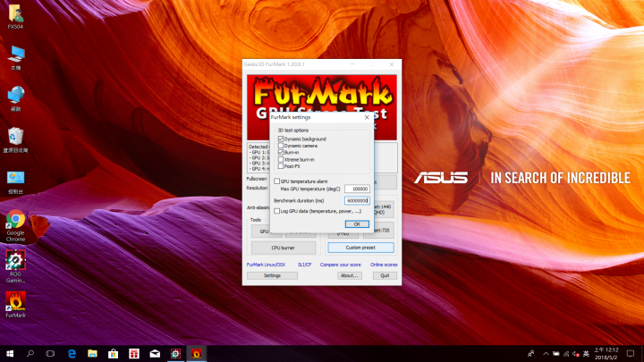644x362 pixels.
Task: Open the Recycle Bin desktop icon
Action: 15,140
